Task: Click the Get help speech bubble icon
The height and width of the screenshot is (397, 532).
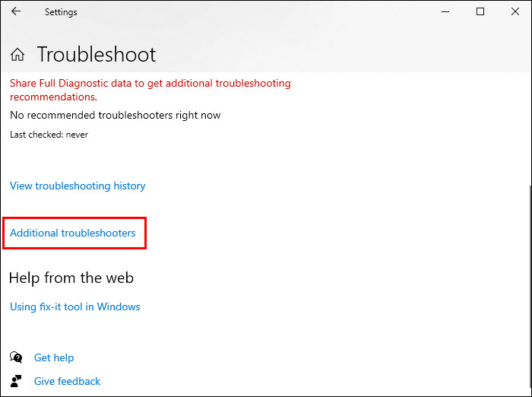Action: click(x=16, y=357)
